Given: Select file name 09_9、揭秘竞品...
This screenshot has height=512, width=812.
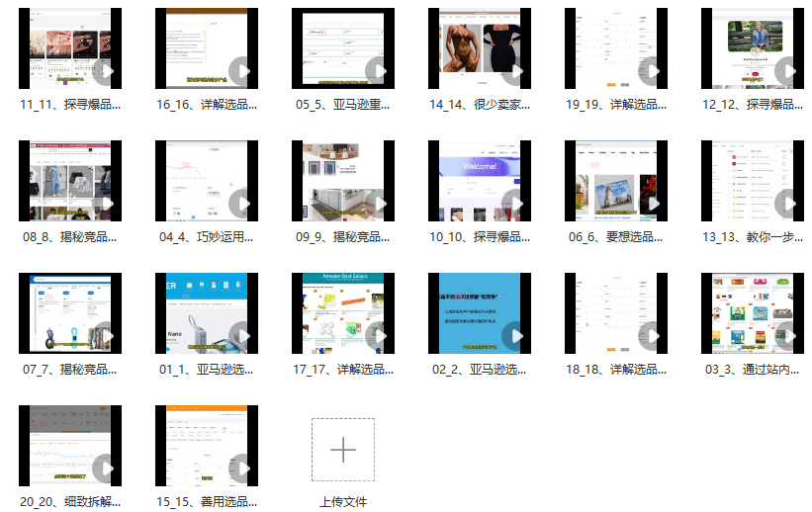Looking at the screenshot, I should click(343, 237).
